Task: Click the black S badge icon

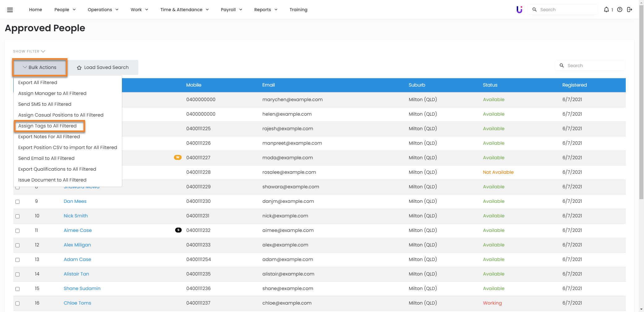Action: pos(178,230)
